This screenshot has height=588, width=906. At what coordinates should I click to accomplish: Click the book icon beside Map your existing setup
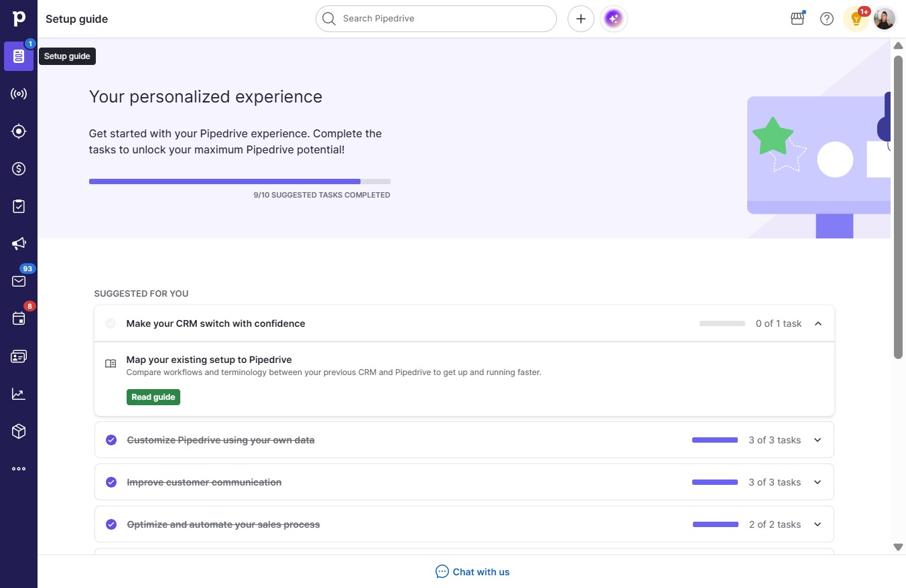point(111,364)
